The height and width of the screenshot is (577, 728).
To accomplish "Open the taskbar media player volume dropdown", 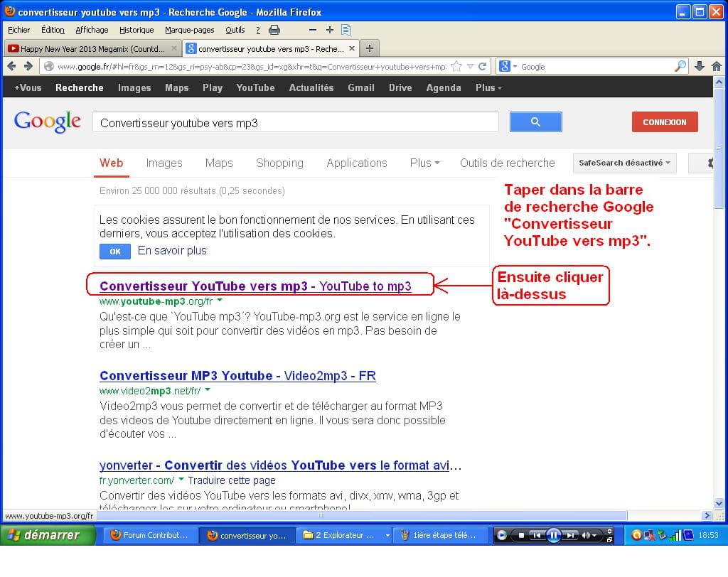I will (x=594, y=536).
